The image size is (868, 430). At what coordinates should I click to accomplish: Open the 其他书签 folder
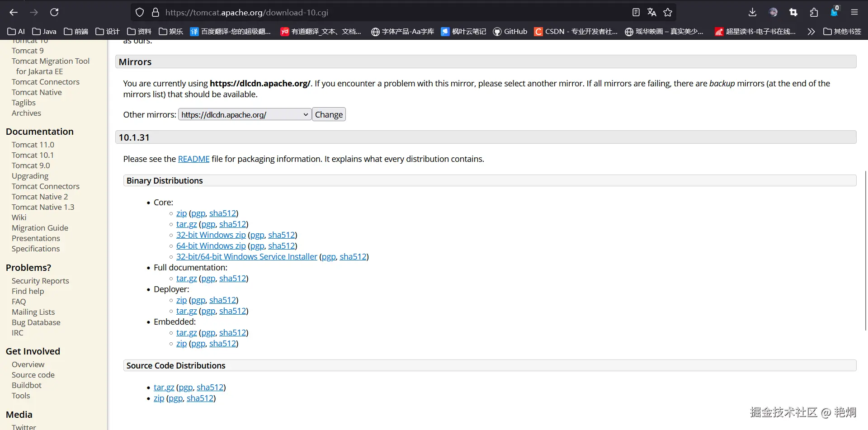point(842,31)
